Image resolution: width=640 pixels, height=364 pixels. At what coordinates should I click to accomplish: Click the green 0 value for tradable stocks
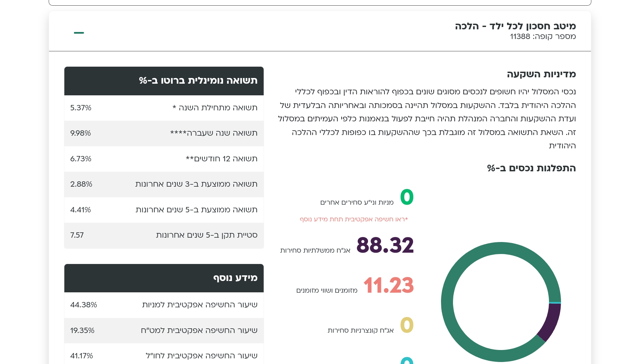click(407, 197)
